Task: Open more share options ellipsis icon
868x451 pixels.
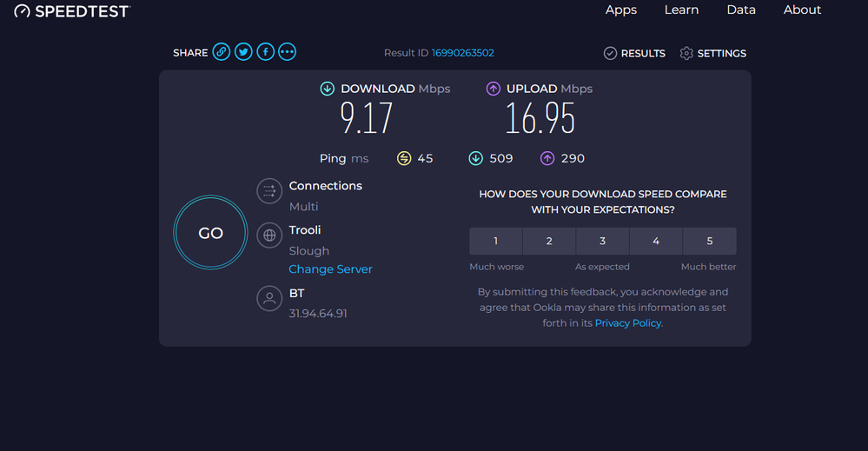Action: click(288, 52)
